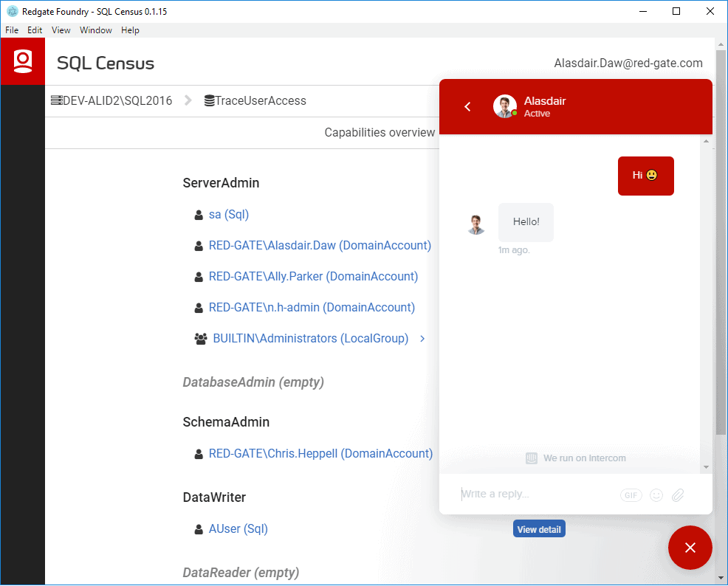Click the user icon beside AUser (Sql)
Screen dimensions: 728x586
pos(199,529)
